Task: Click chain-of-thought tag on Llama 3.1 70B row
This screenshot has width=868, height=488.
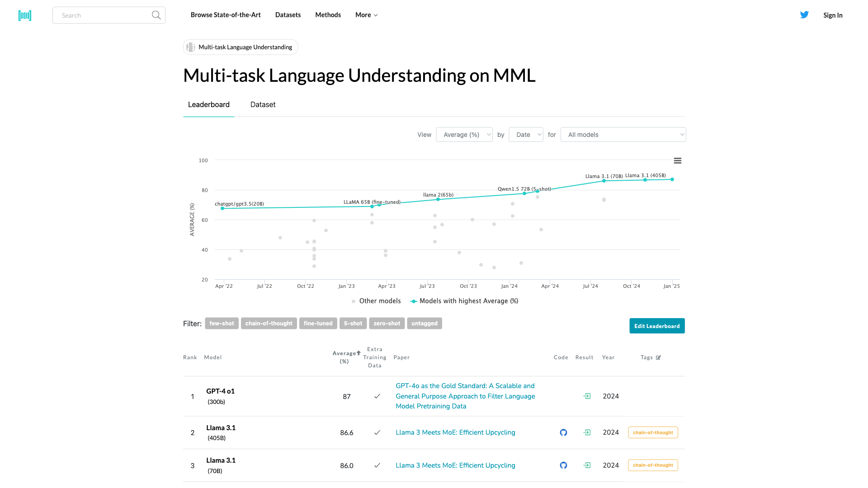Action: (x=653, y=465)
